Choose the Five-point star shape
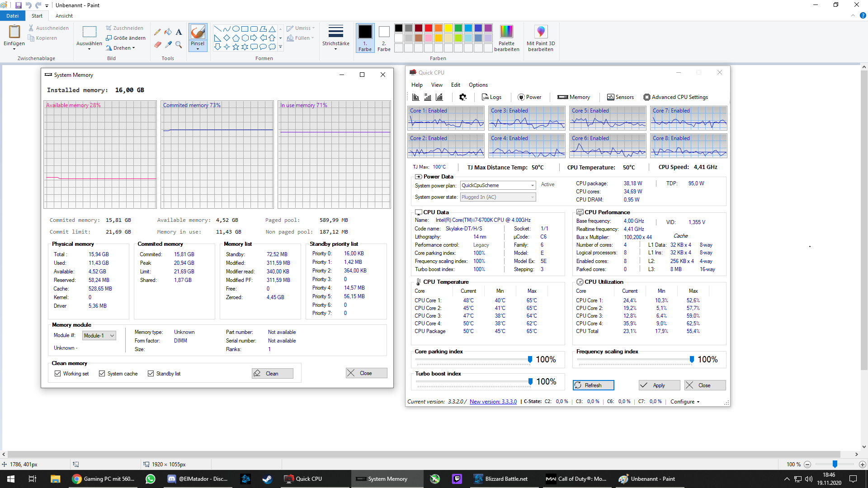868x488 pixels. click(236, 47)
